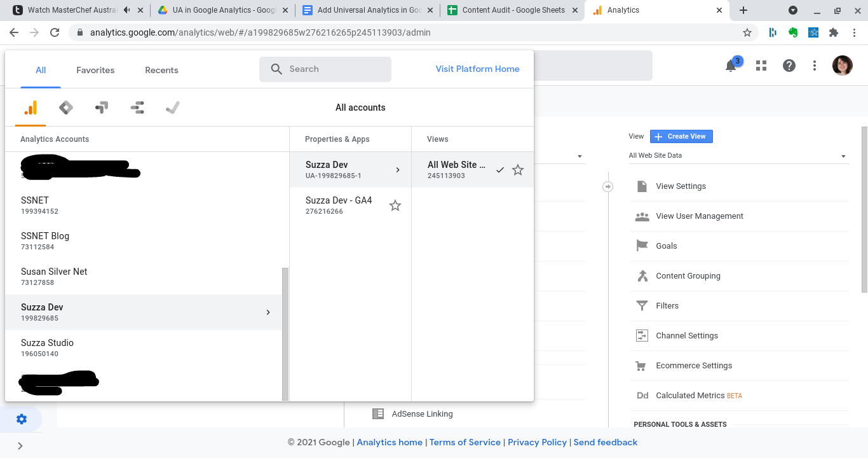Select the SSNET account
Image resolution: width=868 pixels, height=458 pixels.
[x=144, y=205]
